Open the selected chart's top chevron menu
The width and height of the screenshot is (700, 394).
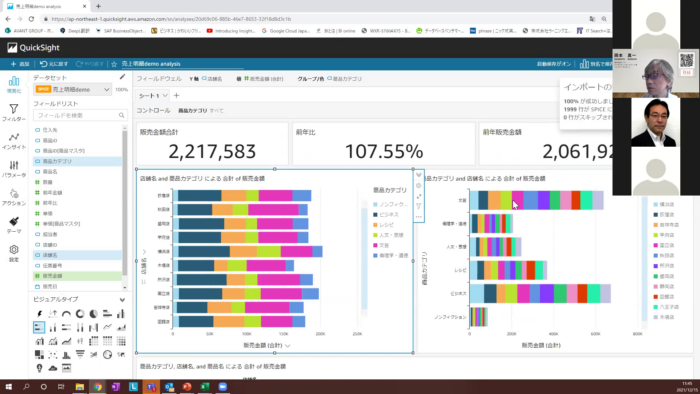[419, 175]
